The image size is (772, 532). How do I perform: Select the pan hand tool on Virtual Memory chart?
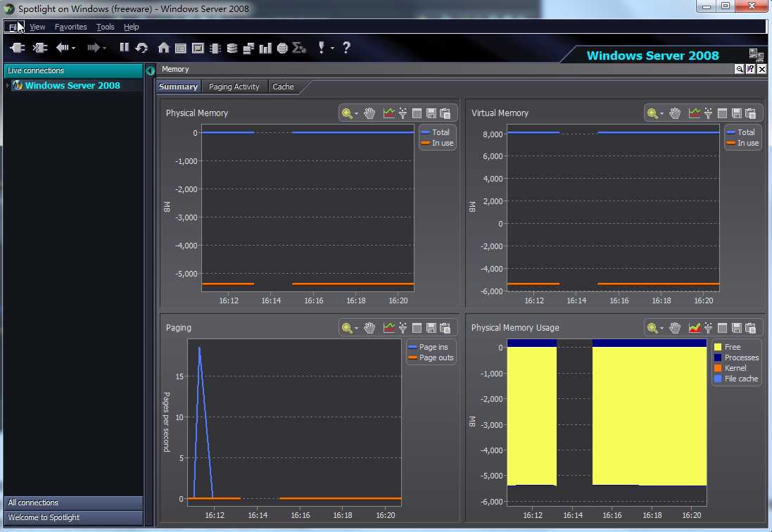[674, 114]
